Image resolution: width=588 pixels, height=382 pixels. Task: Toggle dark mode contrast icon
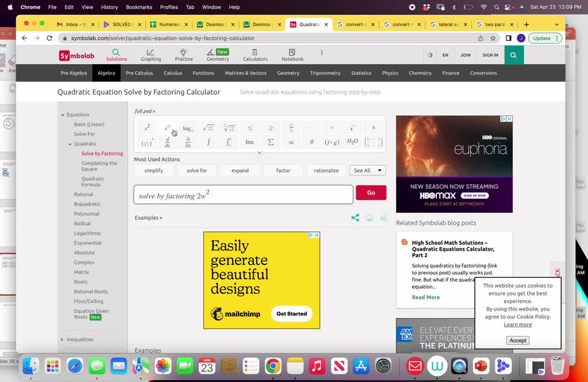pyautogui.click(x=430, y=55)
